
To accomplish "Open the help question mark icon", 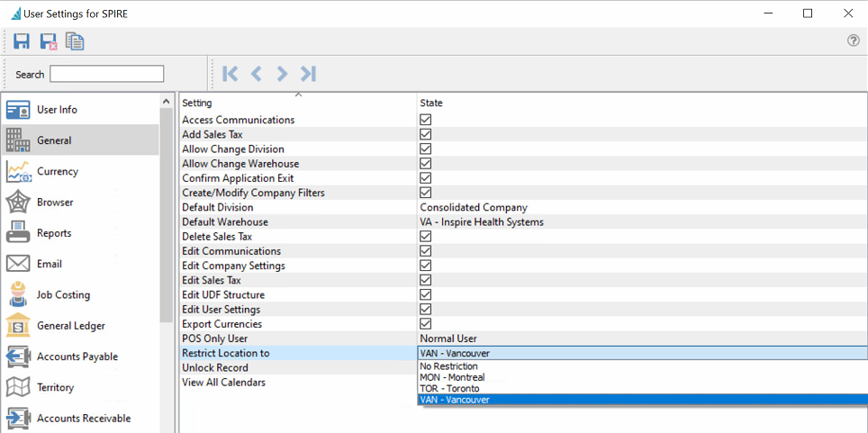I will [x=854, y=41].
